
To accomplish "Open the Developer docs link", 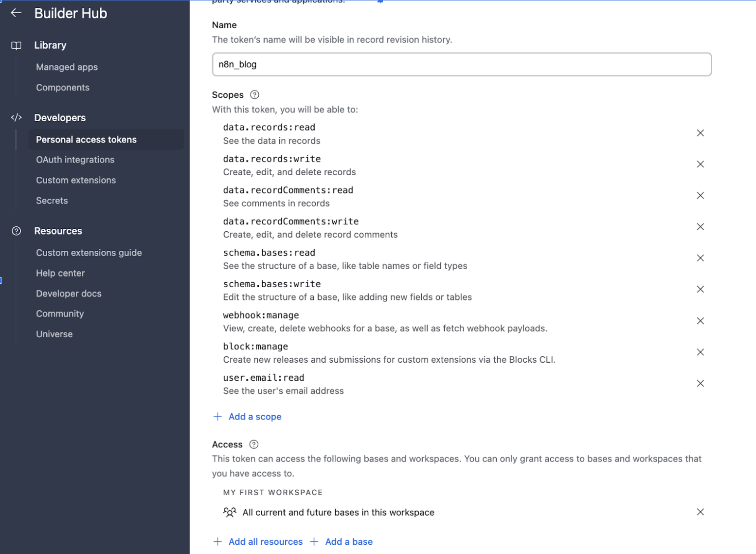I will click(69, 294).
